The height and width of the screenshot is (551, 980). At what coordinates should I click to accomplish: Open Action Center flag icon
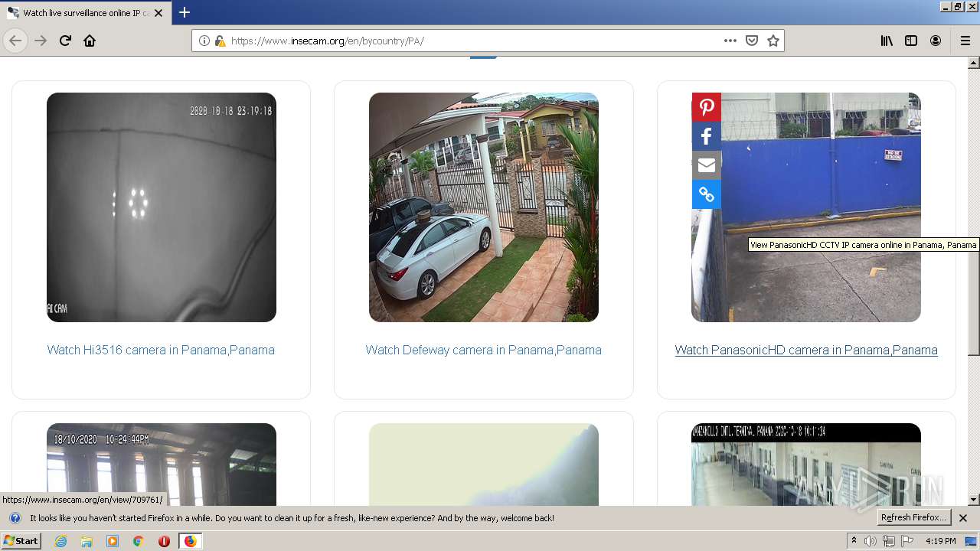pos(907,541)
